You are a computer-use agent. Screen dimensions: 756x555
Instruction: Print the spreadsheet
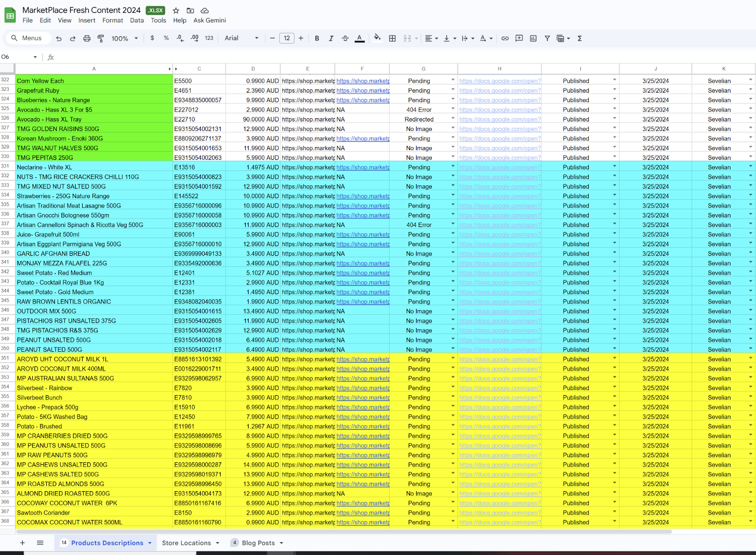pos(87,38)
